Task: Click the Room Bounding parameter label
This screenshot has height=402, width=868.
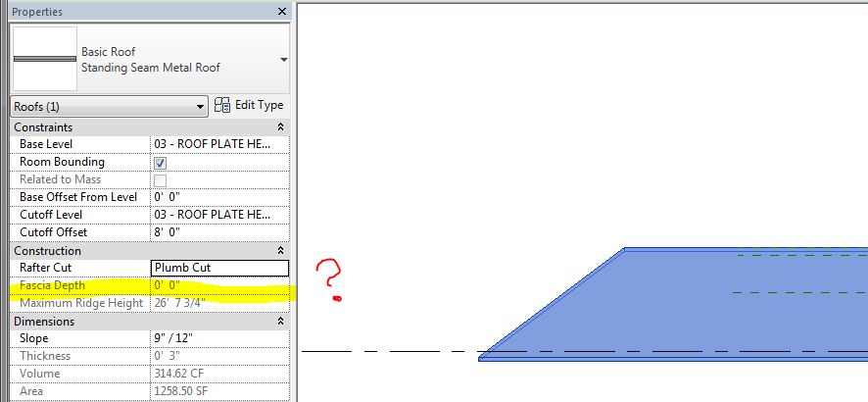Action: click(62, 162)
